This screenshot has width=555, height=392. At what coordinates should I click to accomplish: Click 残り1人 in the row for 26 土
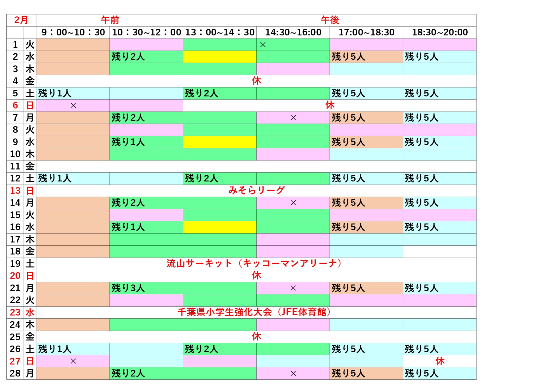[x=55, y=349]
